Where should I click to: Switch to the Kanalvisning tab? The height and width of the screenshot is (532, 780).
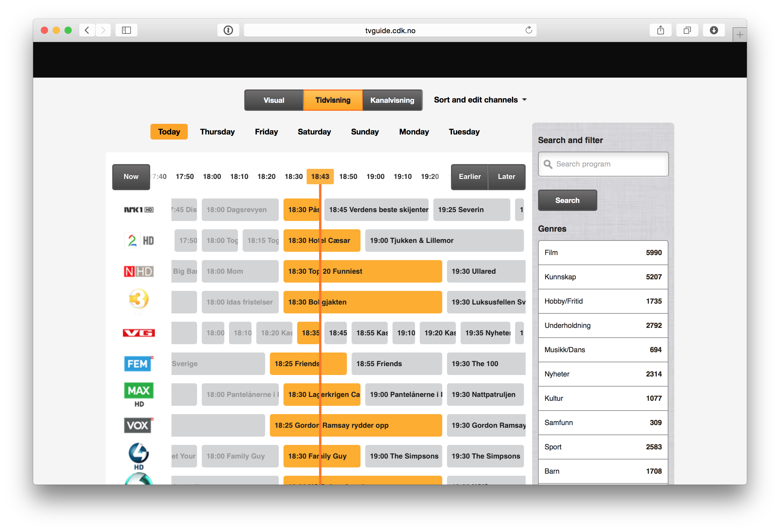[392, 100]
